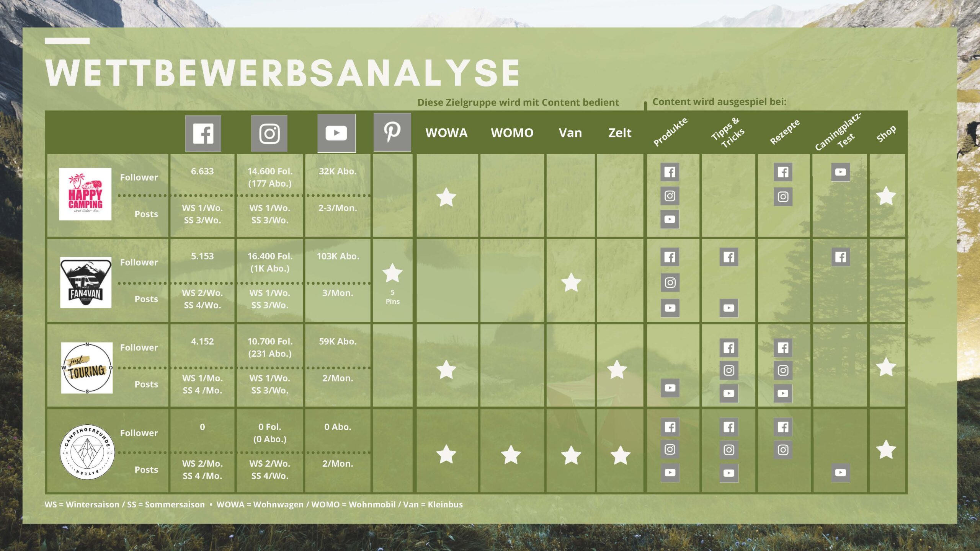The image size is (980, 551).
Task: Click Just Touring's YouTube icon under Produkte
Action: coord(670,388)
